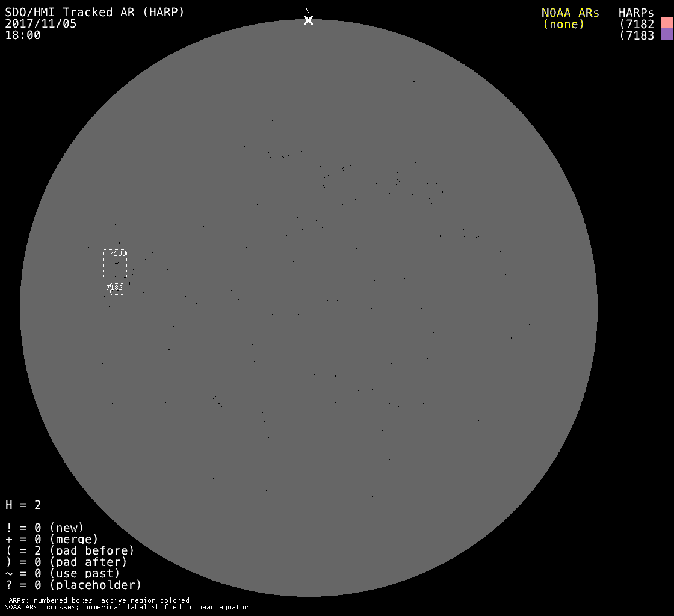The width and height of the screenshot is (674, 616).
Task: Click the ( = 2 (pad before) line
Action: pyautogui.click(x=70, y=550)
